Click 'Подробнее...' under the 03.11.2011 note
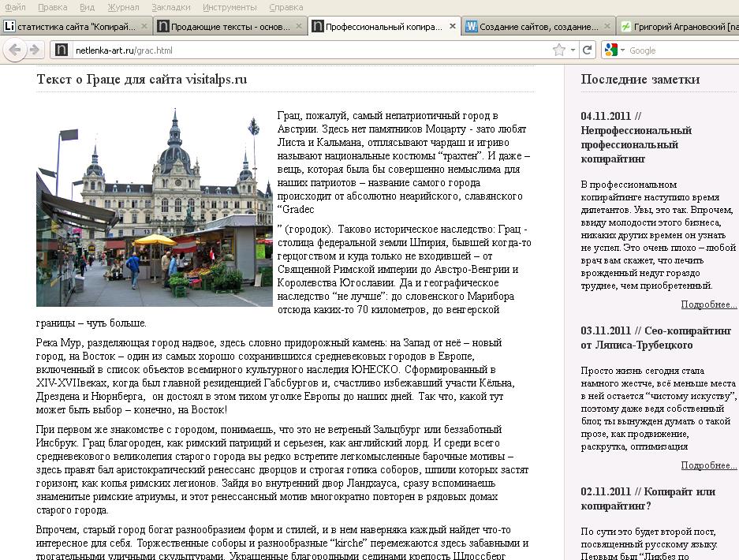 [709, 465]
